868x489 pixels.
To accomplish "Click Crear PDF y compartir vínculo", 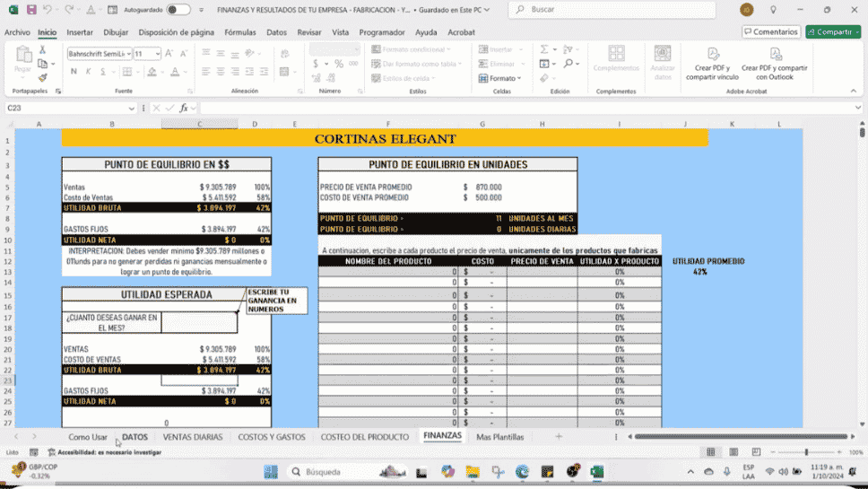I will [x=713, y=64].
